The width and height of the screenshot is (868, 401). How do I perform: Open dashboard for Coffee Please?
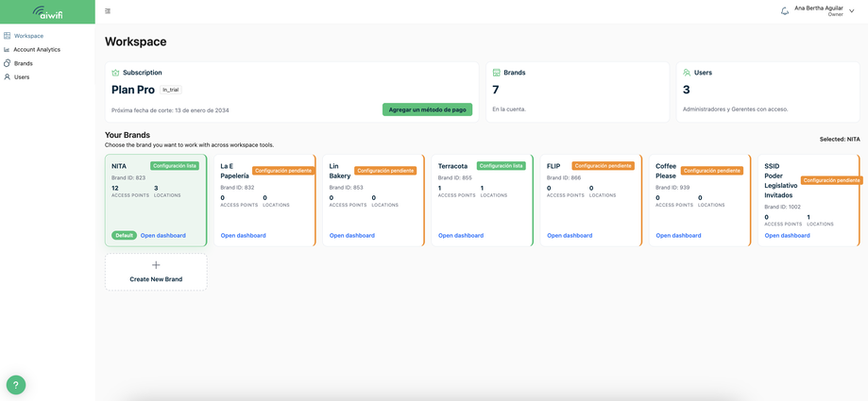[678, 236]
